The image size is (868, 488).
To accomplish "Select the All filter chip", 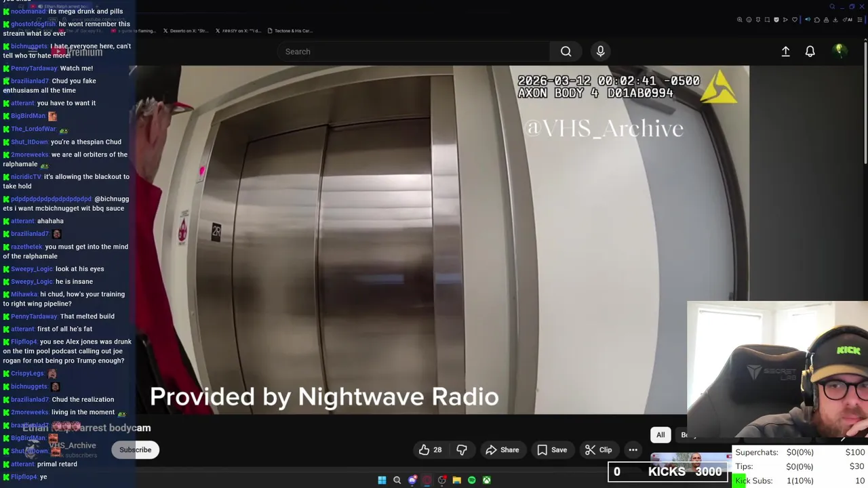I will (x=660, y=435).
